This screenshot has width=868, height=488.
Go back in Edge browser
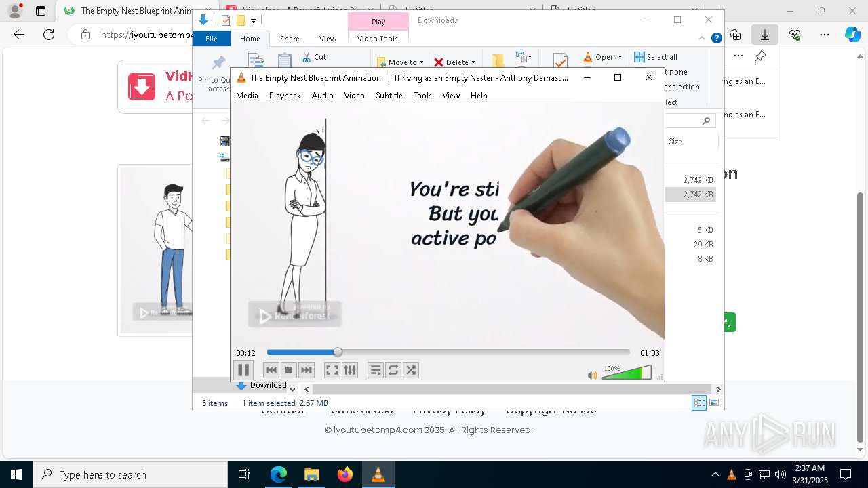coord(19,35)
